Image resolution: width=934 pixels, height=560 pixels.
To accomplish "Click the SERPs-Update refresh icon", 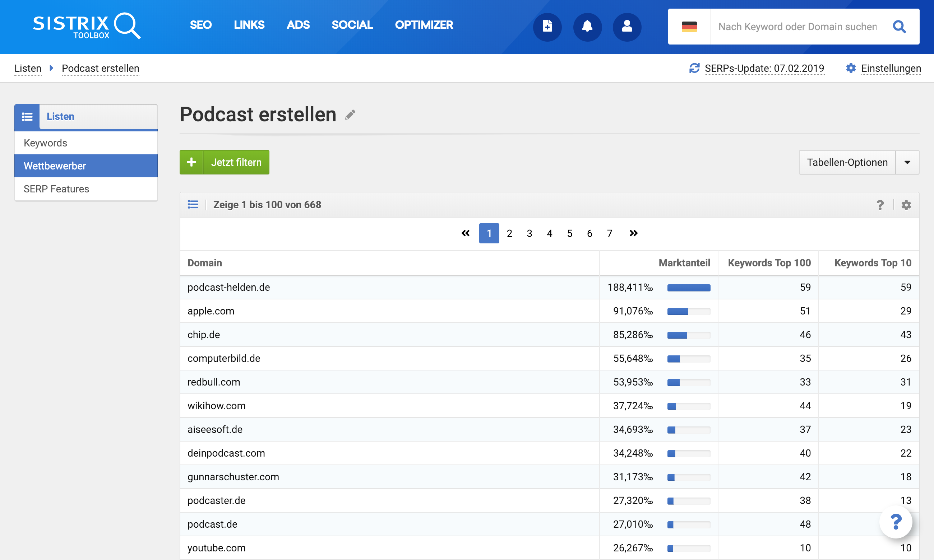I will 694,68.
